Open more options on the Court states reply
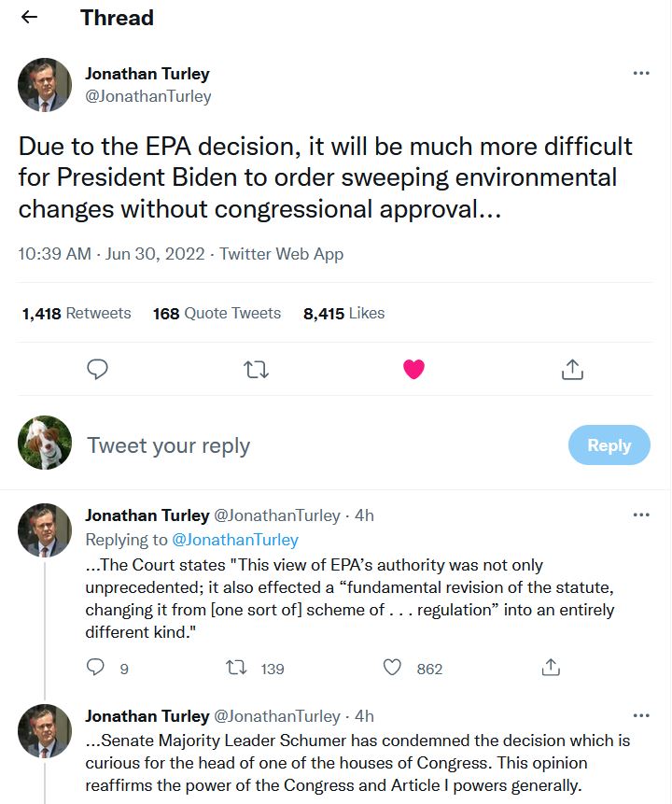This screenshot has width=672, height=804. click(641, 515)
